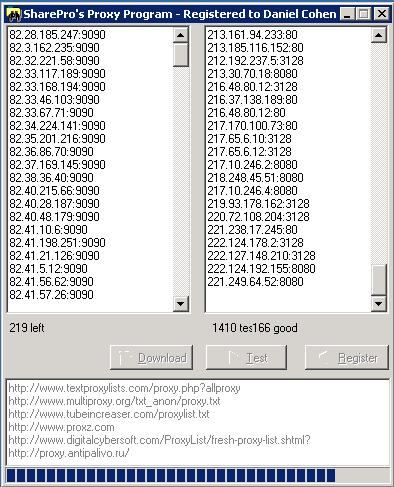The height and width of the screenshot is (487, 394).
Task: Select good proxy 216.48.80.12:80
Action: (x=246, y=113)
